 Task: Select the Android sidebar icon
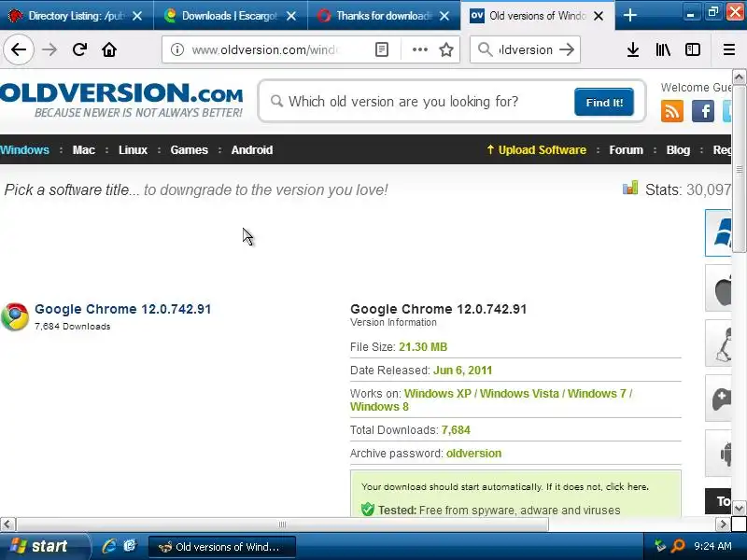(x=718, y=454)
